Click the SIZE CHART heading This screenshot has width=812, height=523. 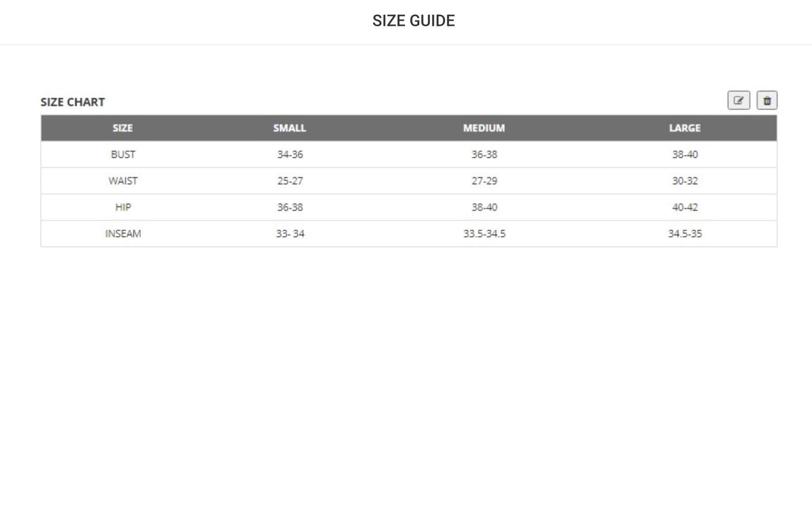point(73,102)
